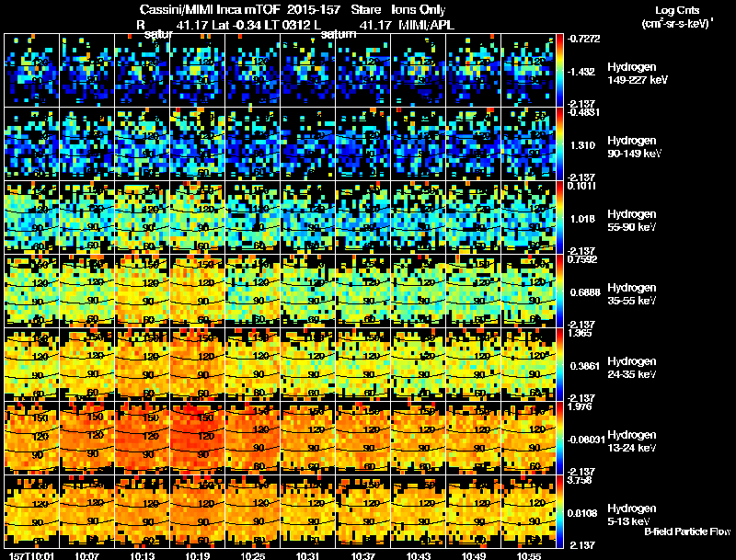
Task: Click the 'Stare' mode text in the title
Action: [365, 10]
